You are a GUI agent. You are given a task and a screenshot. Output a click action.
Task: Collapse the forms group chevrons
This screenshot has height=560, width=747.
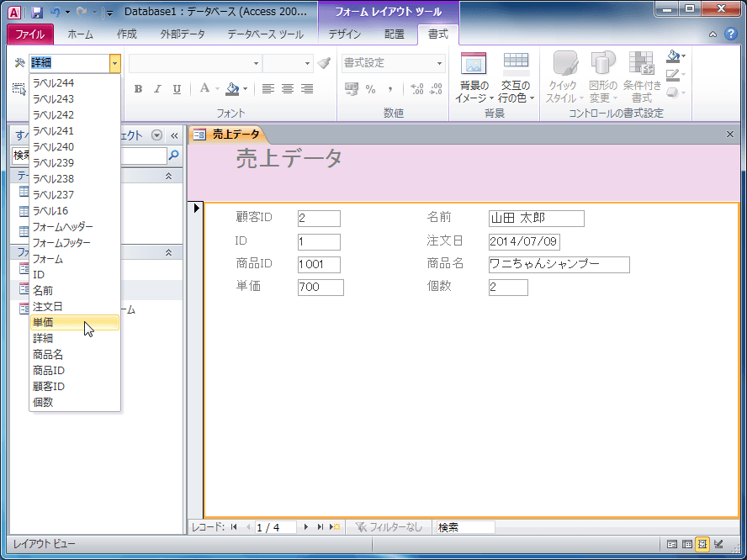(168, 252)
